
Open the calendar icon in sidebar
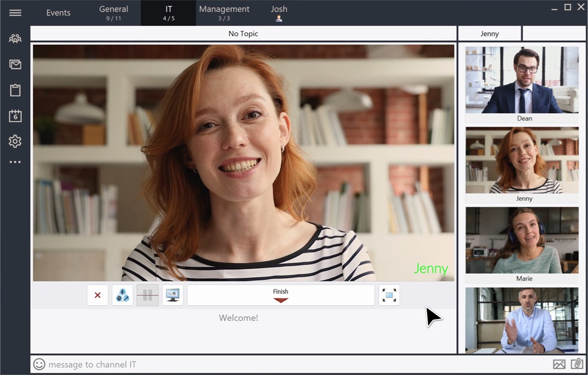pyautogui.click(x=15, y=116)
